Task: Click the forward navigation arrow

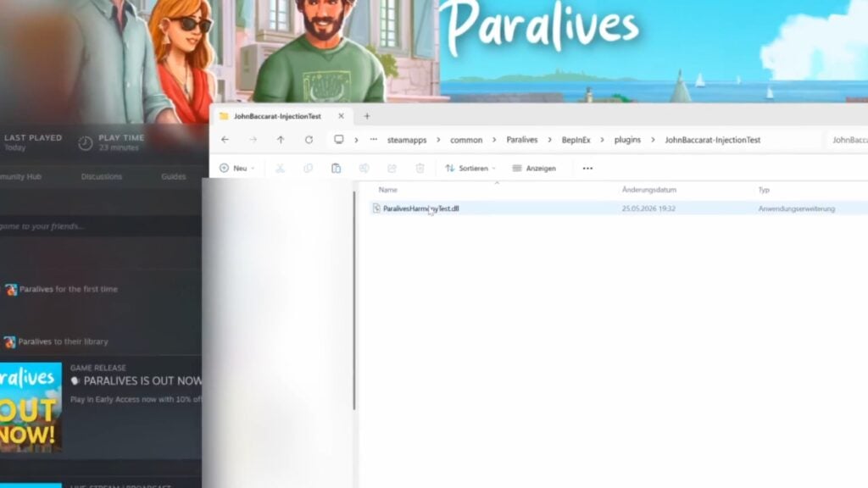Action: pyautogui.click(x=253, y=140)
